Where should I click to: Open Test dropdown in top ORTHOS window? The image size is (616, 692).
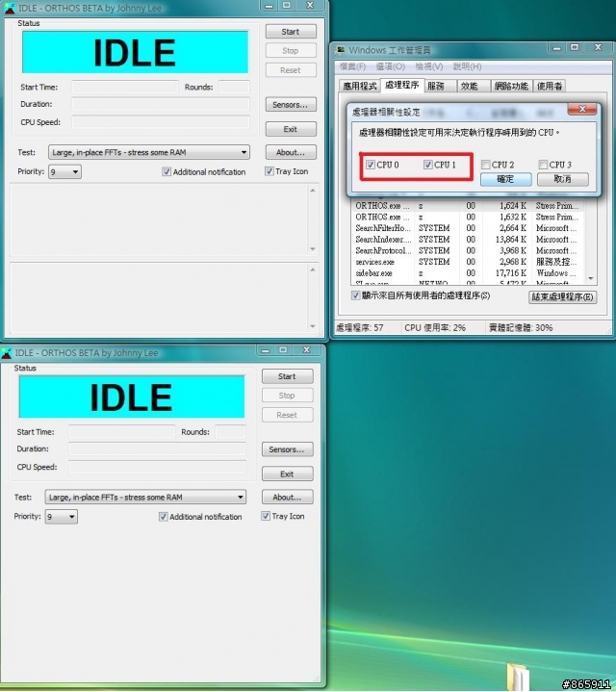(149, 152)
